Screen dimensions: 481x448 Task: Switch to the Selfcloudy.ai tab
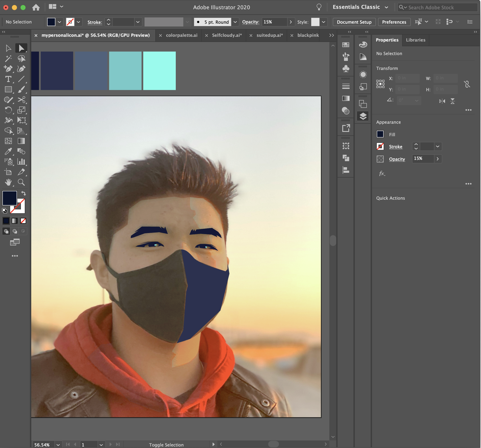tap(227, 35)
